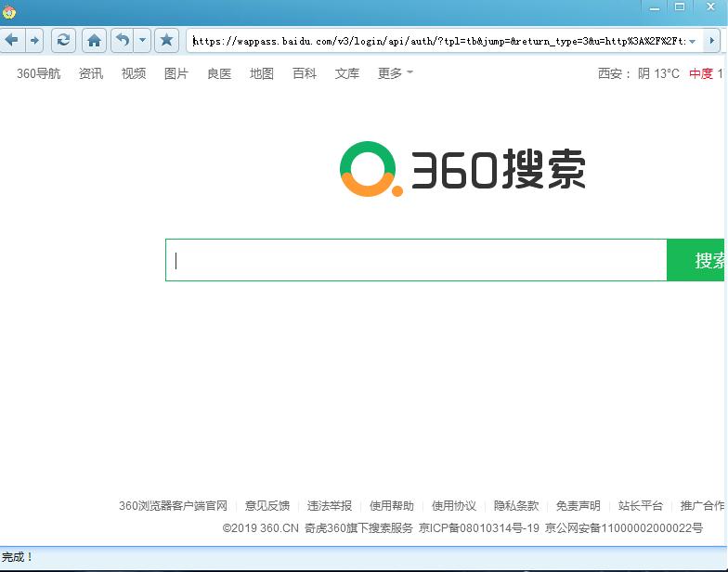Click the 西安 weather info
The image size is (728, 572).
(x=639, y=73)
